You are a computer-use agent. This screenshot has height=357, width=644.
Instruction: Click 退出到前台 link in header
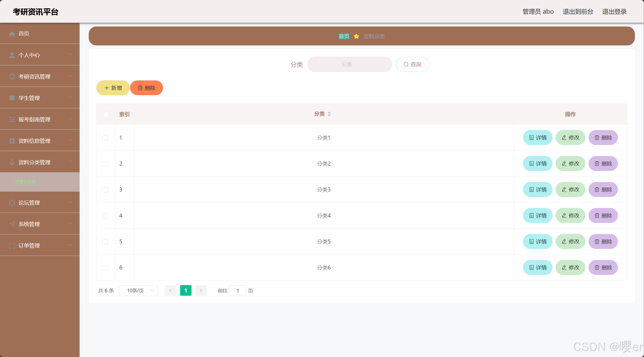pos(578,12)
